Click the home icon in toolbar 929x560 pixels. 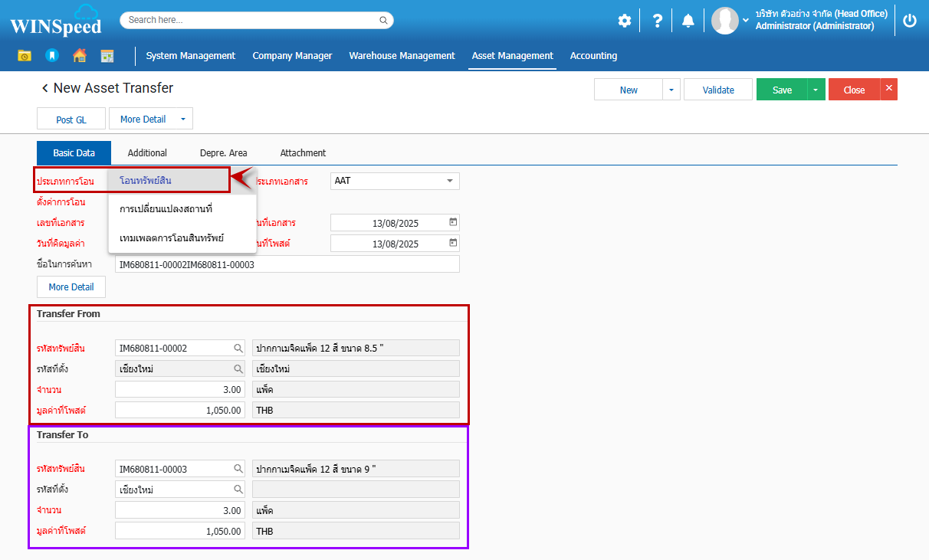point(79,56)
